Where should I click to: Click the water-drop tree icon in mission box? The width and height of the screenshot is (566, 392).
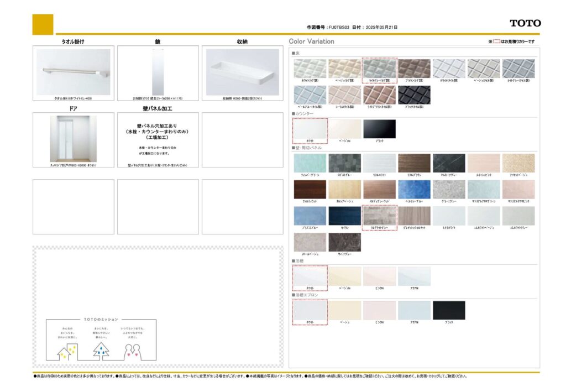coord(101,349)
